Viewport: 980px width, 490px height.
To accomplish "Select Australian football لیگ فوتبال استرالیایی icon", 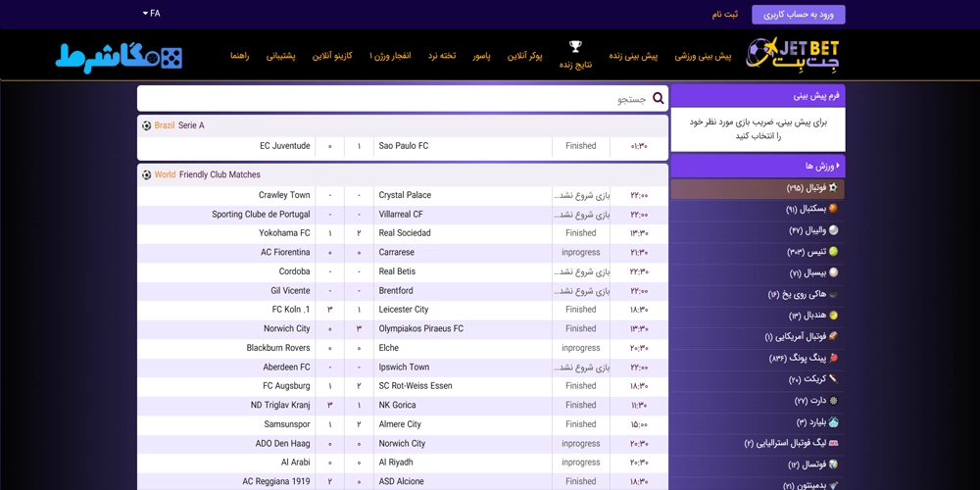I will [832, 444].
